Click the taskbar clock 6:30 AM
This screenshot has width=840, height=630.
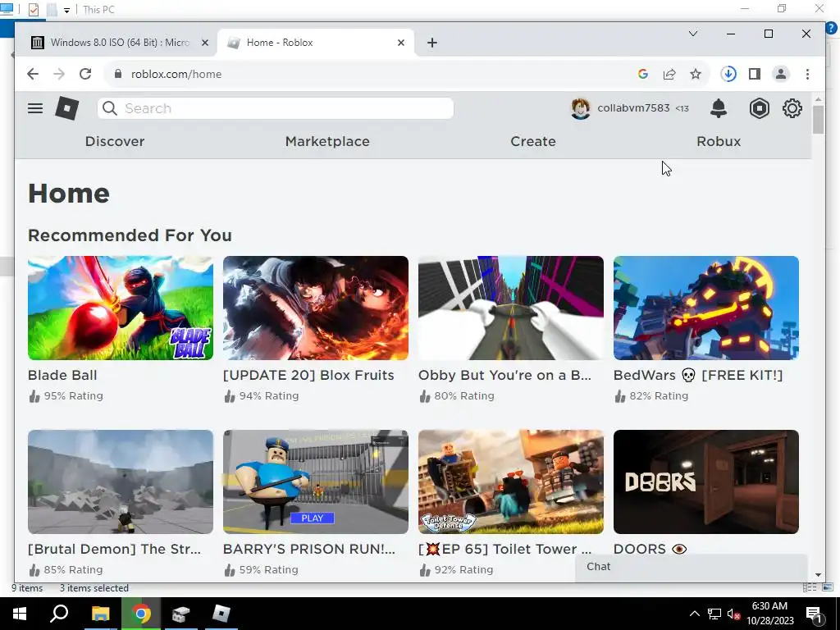pos(769,606)
